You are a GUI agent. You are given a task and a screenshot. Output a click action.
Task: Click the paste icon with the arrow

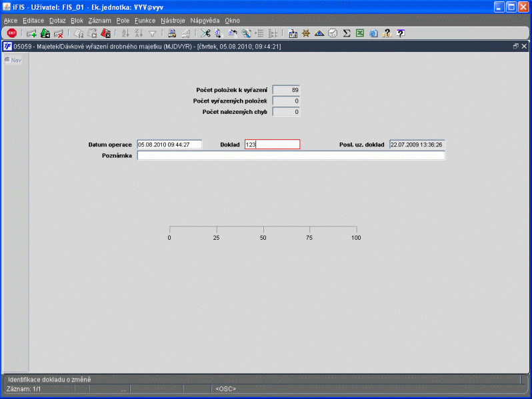coord(233,33)
